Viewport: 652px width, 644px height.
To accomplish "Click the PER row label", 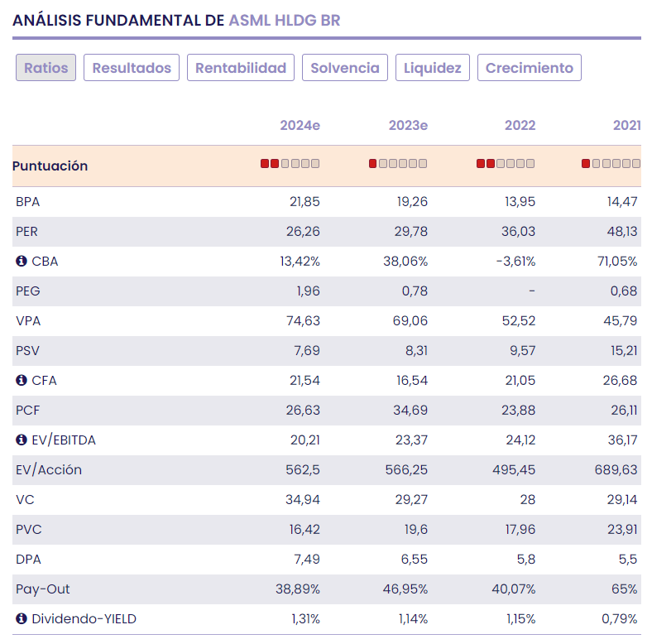I will pos(27,232).
